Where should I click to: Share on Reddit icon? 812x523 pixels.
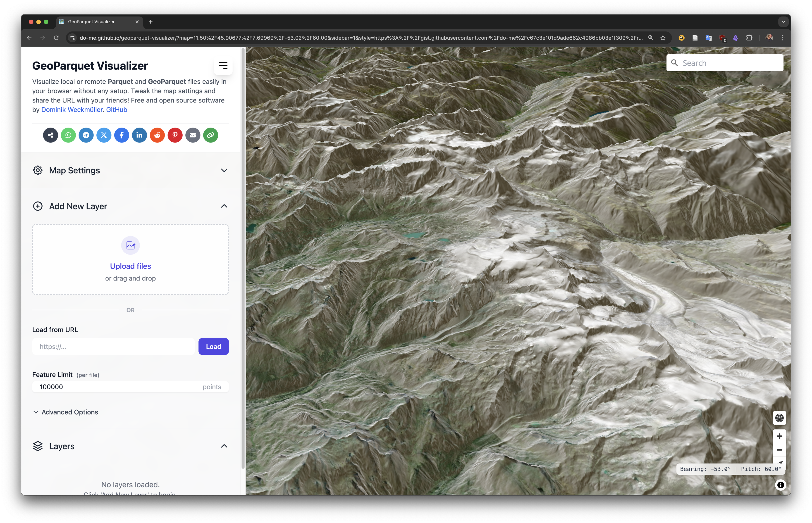(x=157, y=135)
